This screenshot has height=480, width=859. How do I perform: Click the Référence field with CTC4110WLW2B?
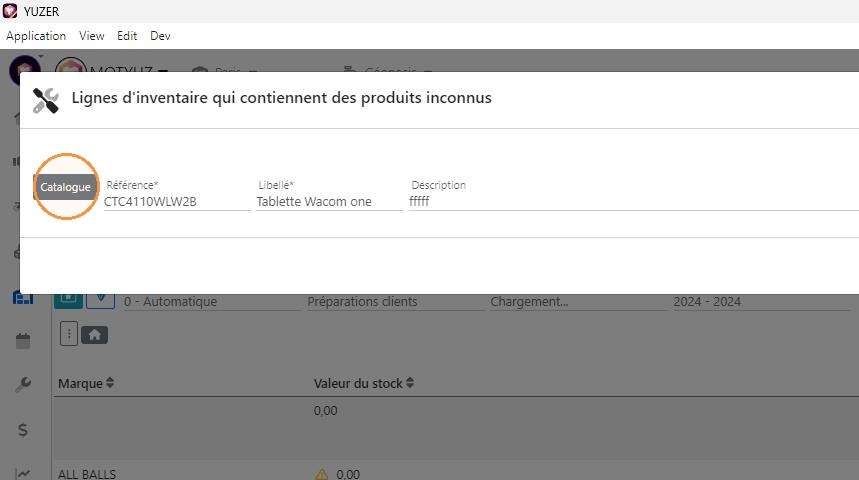177,202
